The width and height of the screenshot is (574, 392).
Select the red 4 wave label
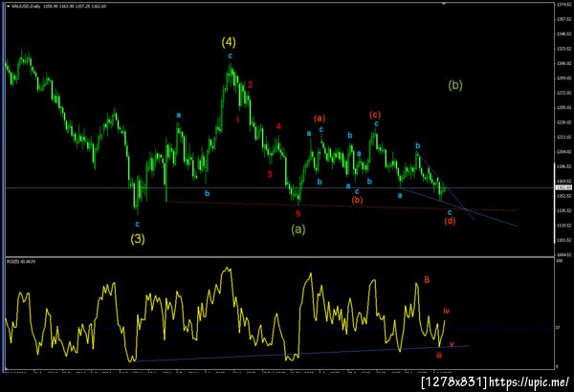[278, 126]
